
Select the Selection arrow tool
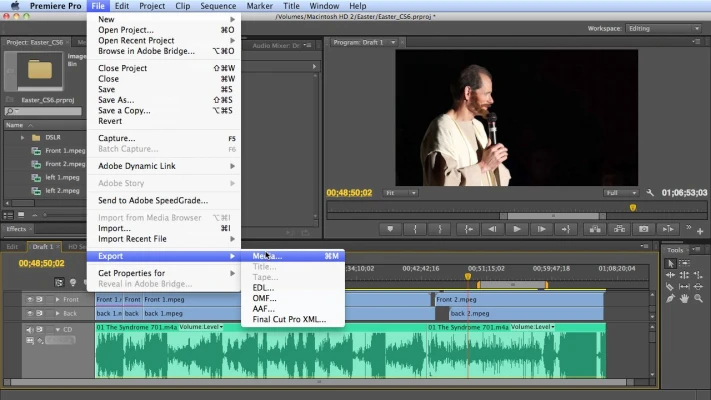(671, 263)
